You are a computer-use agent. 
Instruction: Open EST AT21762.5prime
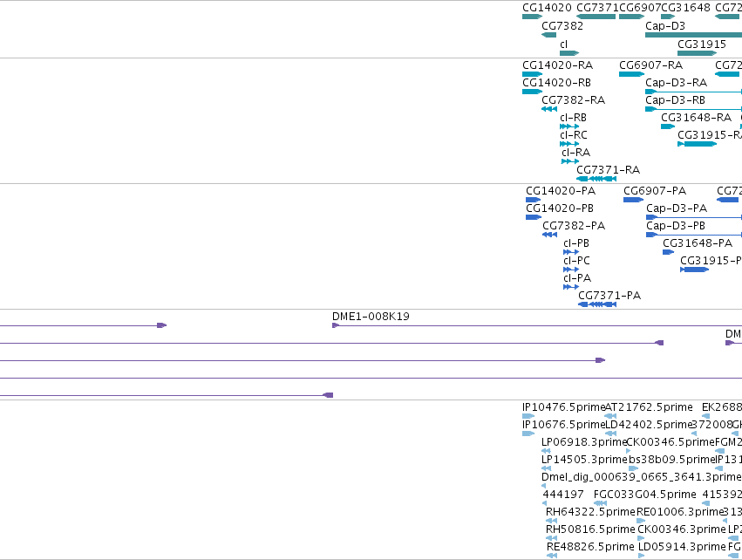coord(649,407)
